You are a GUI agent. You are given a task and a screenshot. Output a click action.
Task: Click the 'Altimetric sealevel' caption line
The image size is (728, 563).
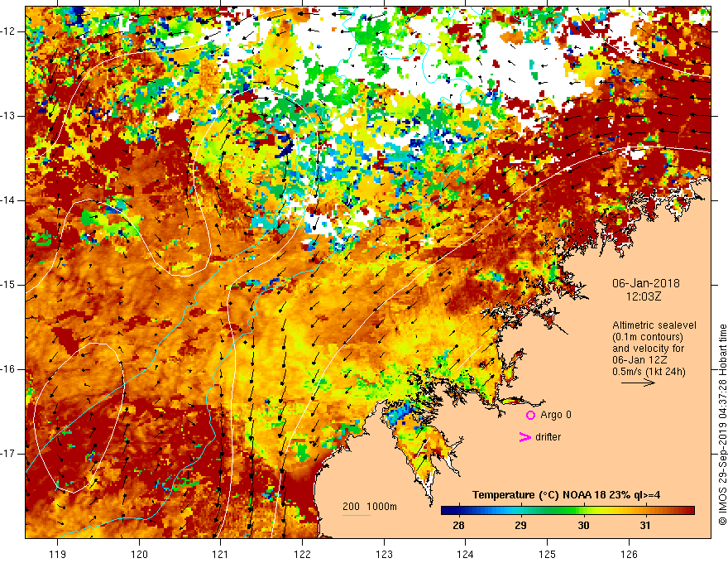(654, 325)
